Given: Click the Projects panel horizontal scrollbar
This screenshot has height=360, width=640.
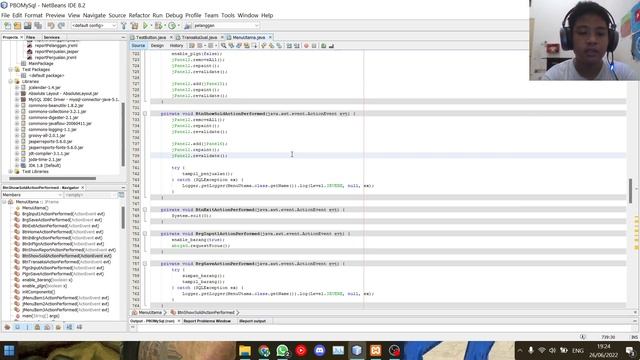Looking at the screenshot, I should (52, 178).
